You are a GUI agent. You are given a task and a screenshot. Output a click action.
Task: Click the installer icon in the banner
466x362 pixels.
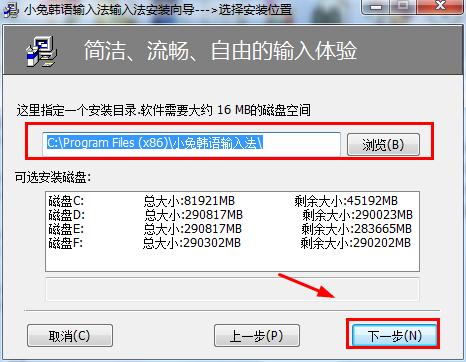[41, 51]
